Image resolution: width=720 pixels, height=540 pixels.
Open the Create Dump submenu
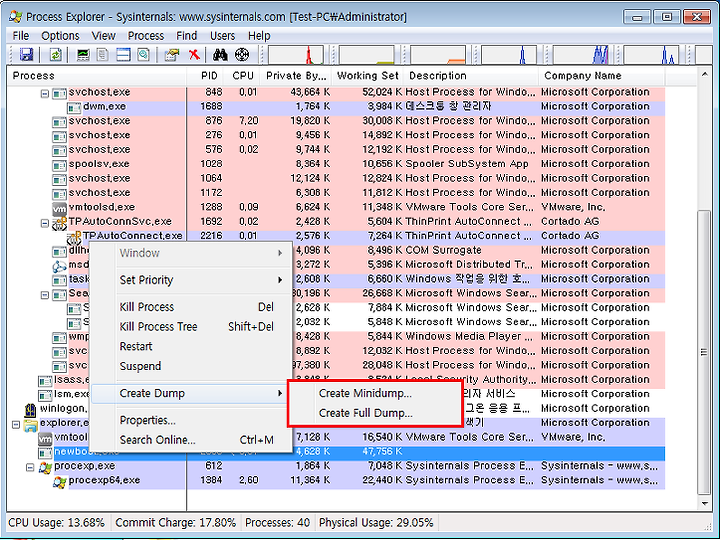coord(191,394)
